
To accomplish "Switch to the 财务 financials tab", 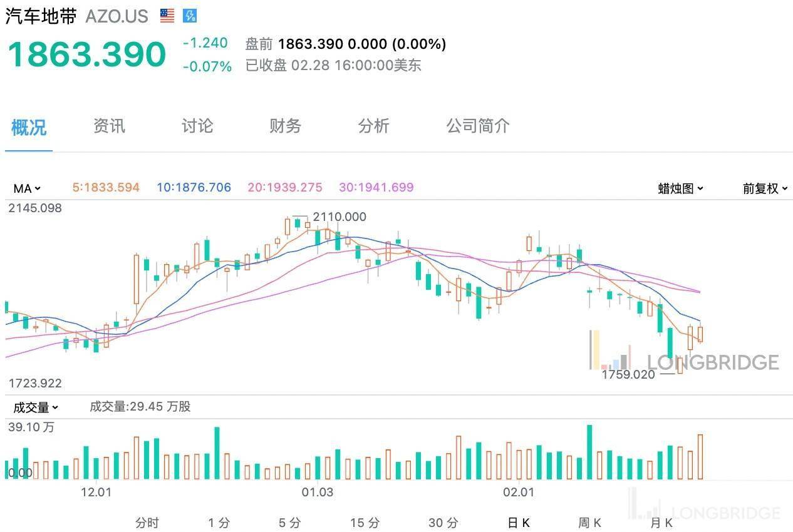I will tap(285, 126).
